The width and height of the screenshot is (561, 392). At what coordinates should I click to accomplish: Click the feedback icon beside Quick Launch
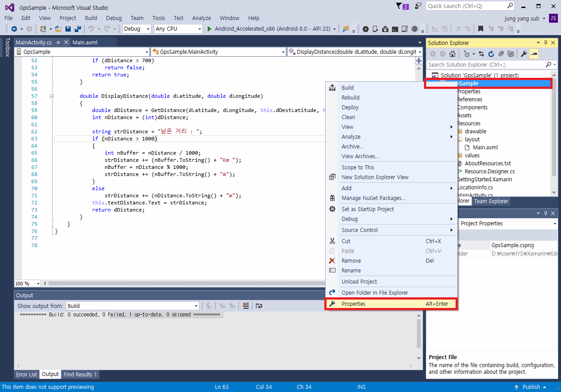coord(418,6)
